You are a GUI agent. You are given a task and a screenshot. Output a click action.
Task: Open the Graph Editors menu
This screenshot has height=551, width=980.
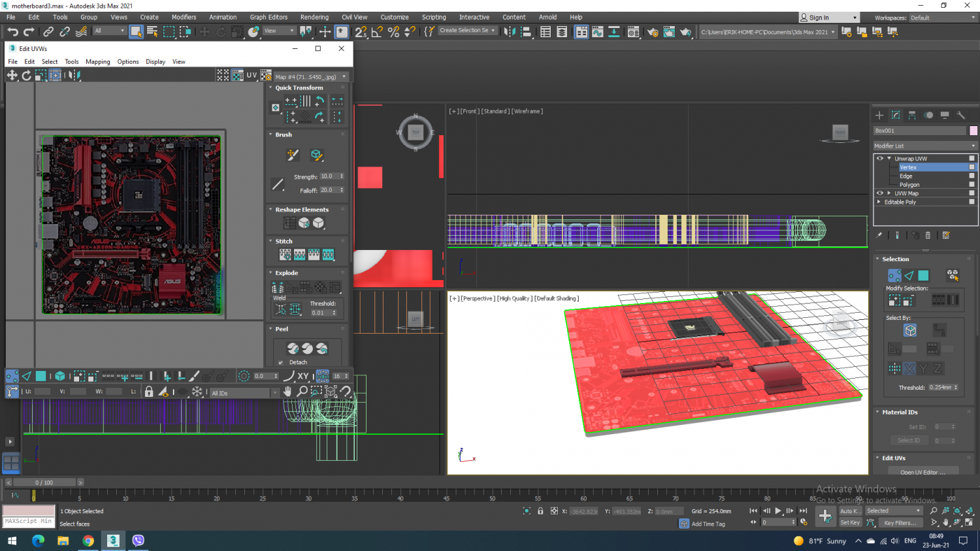[269, 18]
